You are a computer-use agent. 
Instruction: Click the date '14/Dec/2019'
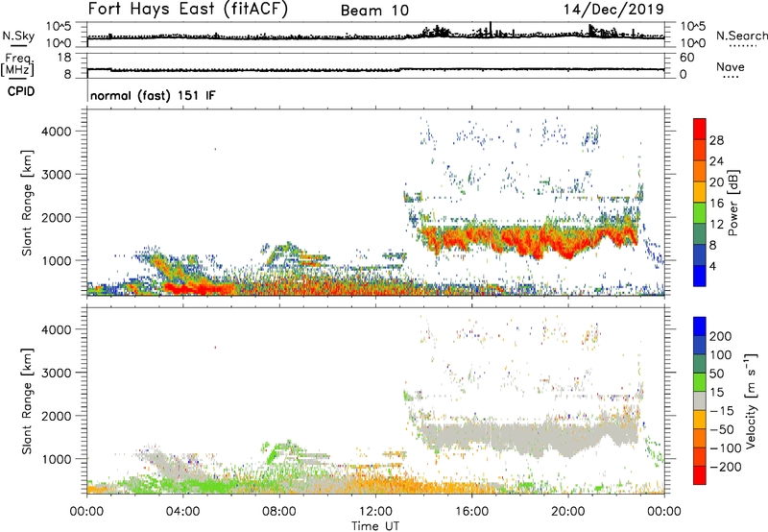pos(613,9)
